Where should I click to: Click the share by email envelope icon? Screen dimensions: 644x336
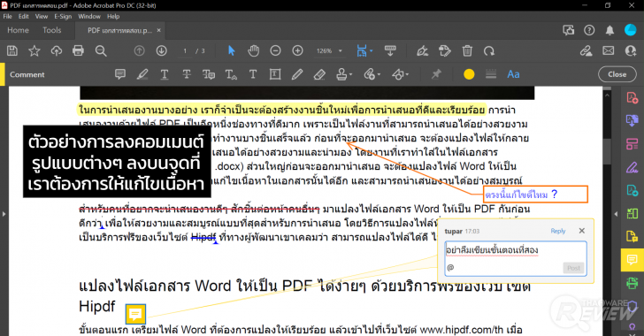pos(609,51)
